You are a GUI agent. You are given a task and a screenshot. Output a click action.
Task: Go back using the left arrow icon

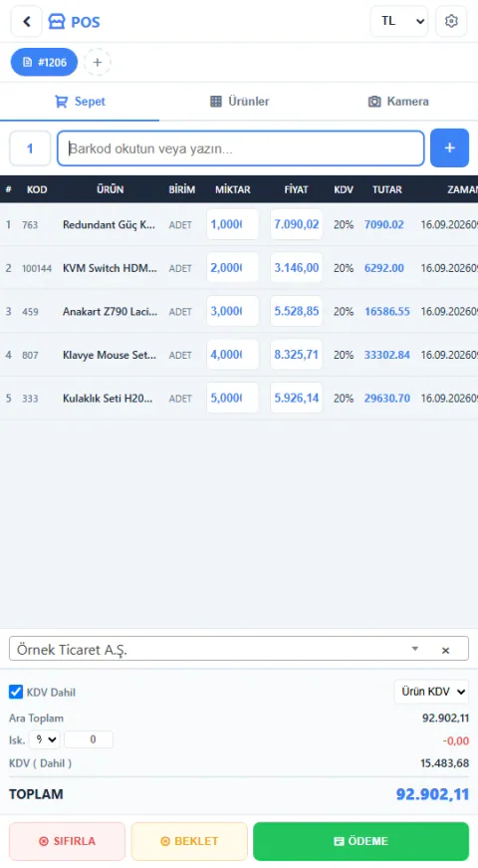[27, 22]
